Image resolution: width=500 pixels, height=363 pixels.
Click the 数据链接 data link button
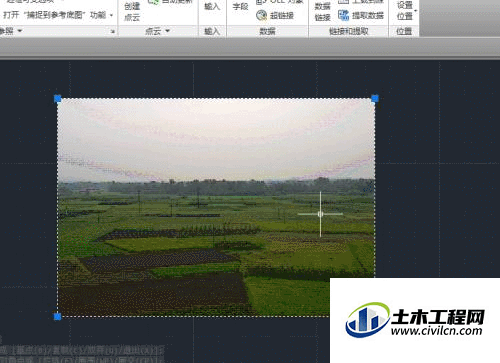323,12
